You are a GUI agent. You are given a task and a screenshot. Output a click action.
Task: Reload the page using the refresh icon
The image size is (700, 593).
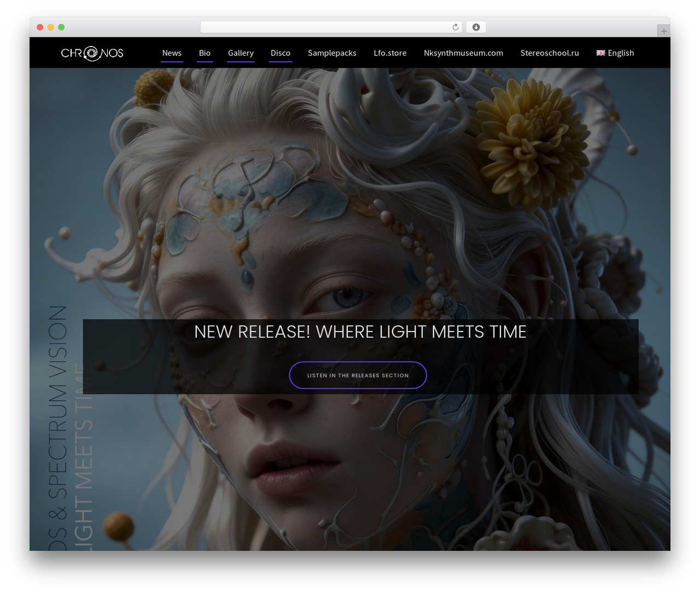click(456, 27)
